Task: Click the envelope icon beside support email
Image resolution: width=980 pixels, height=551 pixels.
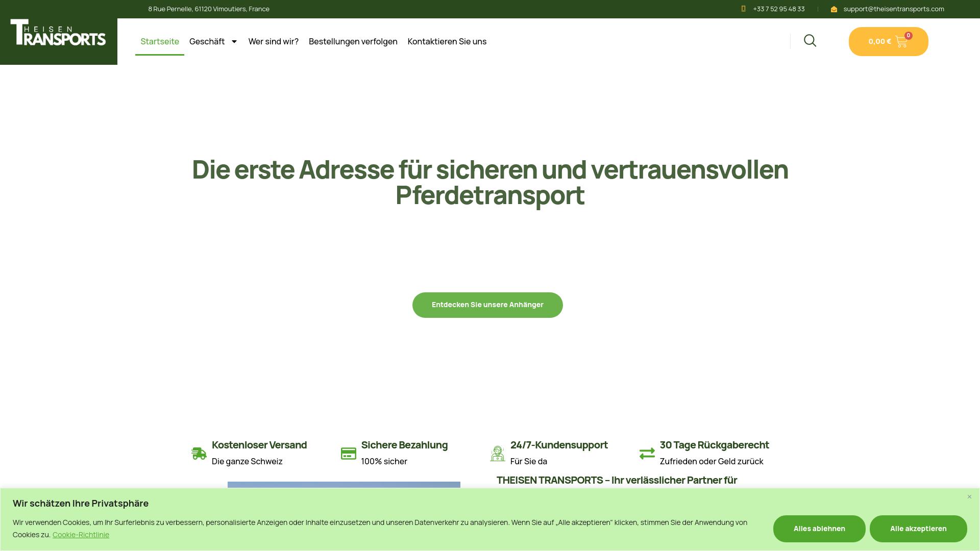Action: (x=834, y=9)
